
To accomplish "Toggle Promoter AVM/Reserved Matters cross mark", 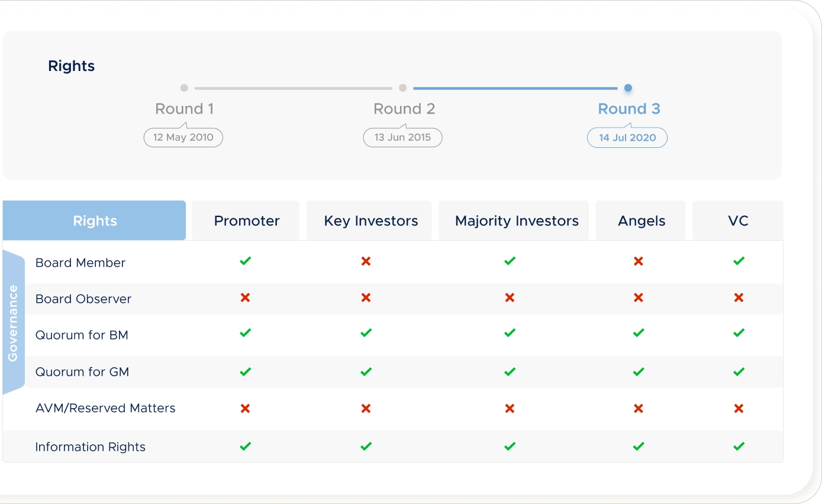I will (x=245, y=408).
